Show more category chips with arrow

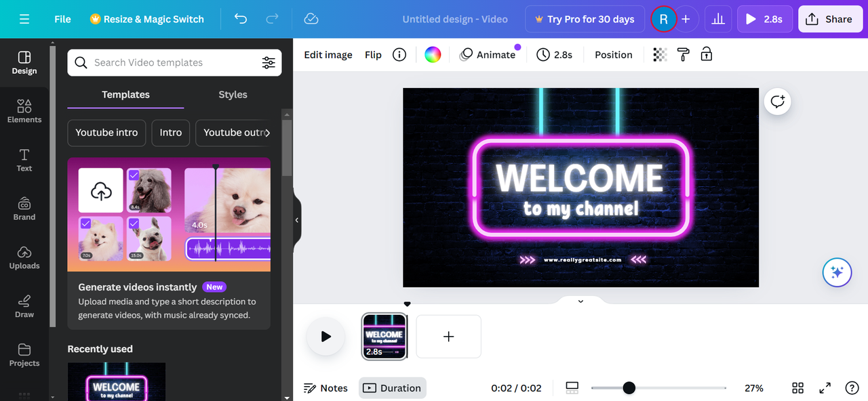267,133
